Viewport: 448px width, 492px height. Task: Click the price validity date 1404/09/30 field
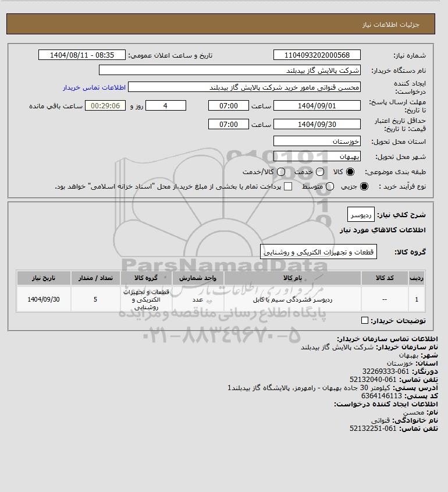(x=317, y=124)
